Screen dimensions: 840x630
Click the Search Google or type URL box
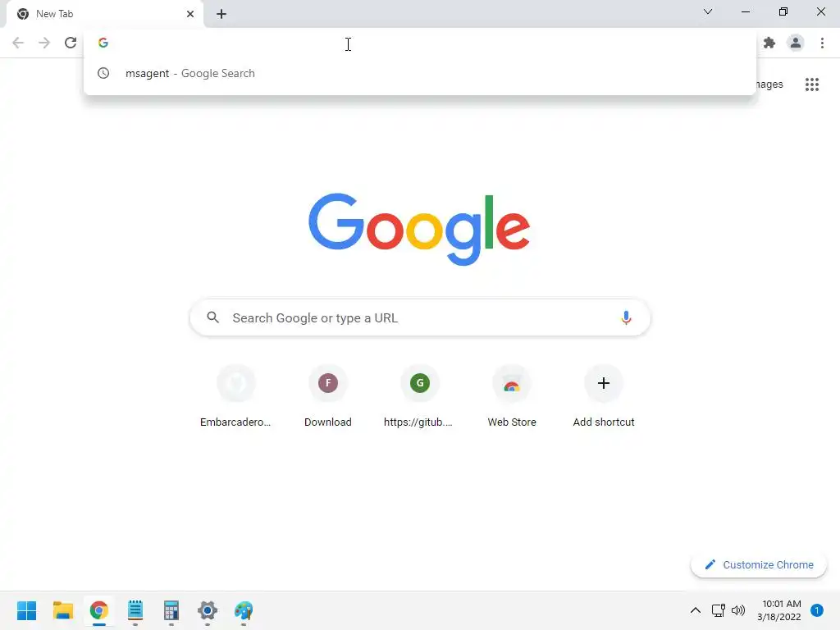[x=420, y=317]
